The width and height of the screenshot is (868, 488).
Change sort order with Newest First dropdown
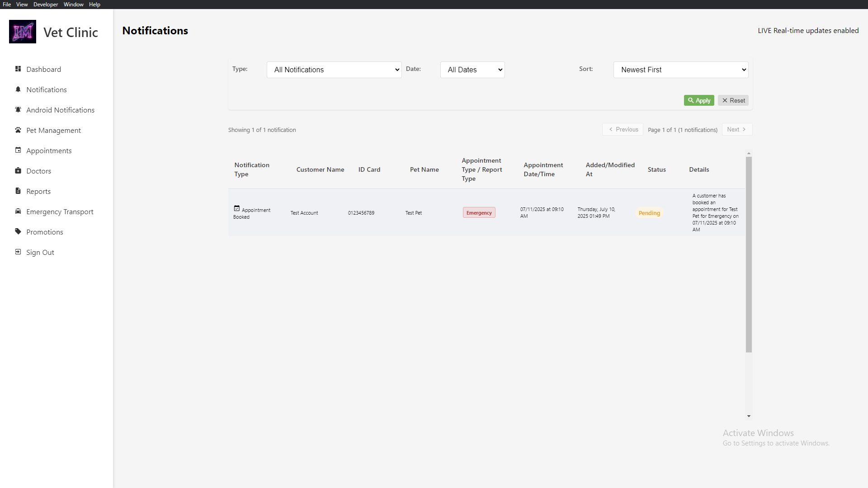click(x=680, y=70)
